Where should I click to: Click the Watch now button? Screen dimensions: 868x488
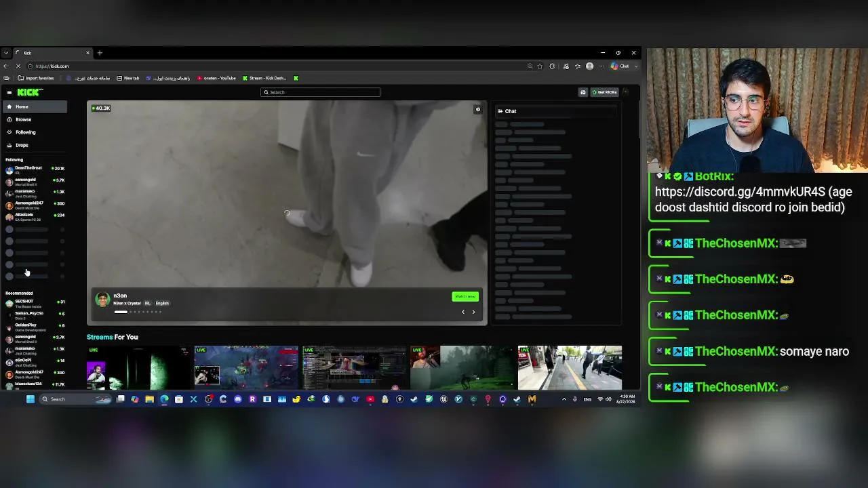click(465, 296)
